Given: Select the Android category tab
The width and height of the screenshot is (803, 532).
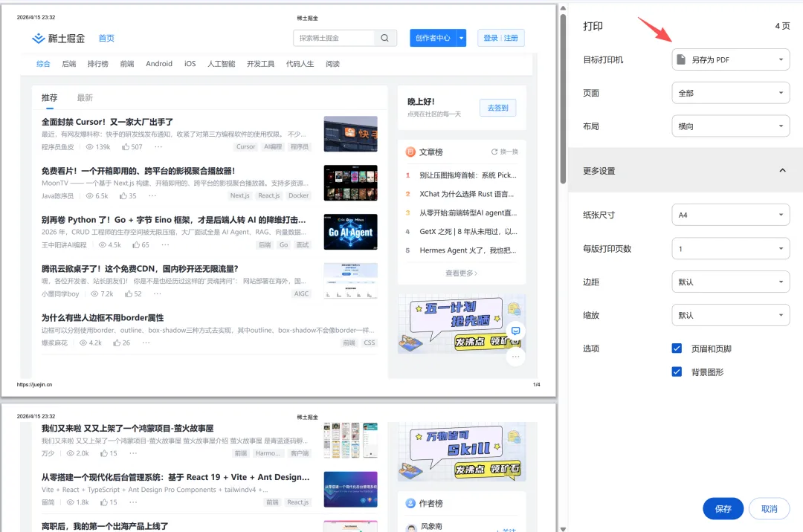Looking at the screenshot, I should pyautogui.click(x=159, y=64).
